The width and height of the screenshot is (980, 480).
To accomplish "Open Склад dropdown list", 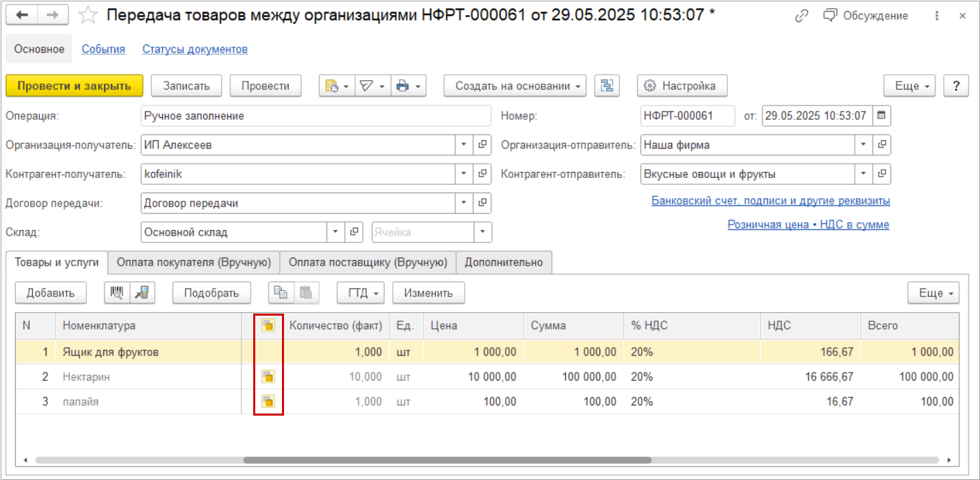I will pyautogui.click(x=335, y=232).
